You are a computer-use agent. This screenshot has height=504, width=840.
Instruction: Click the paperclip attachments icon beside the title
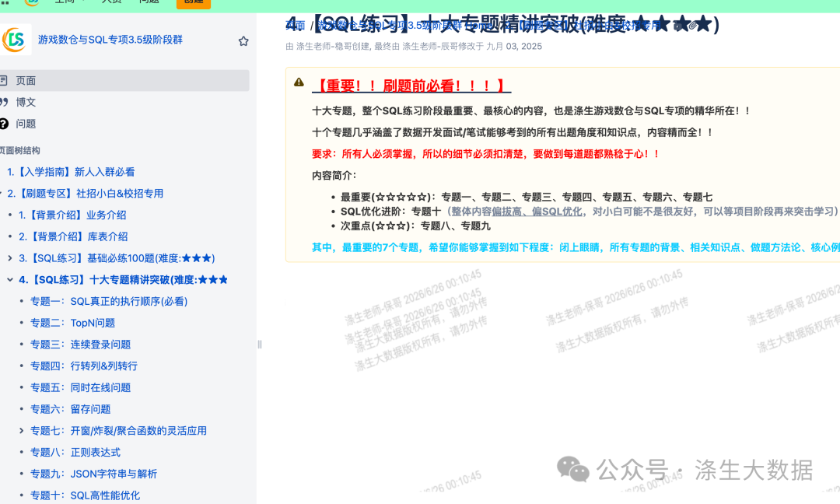point(693,25)
